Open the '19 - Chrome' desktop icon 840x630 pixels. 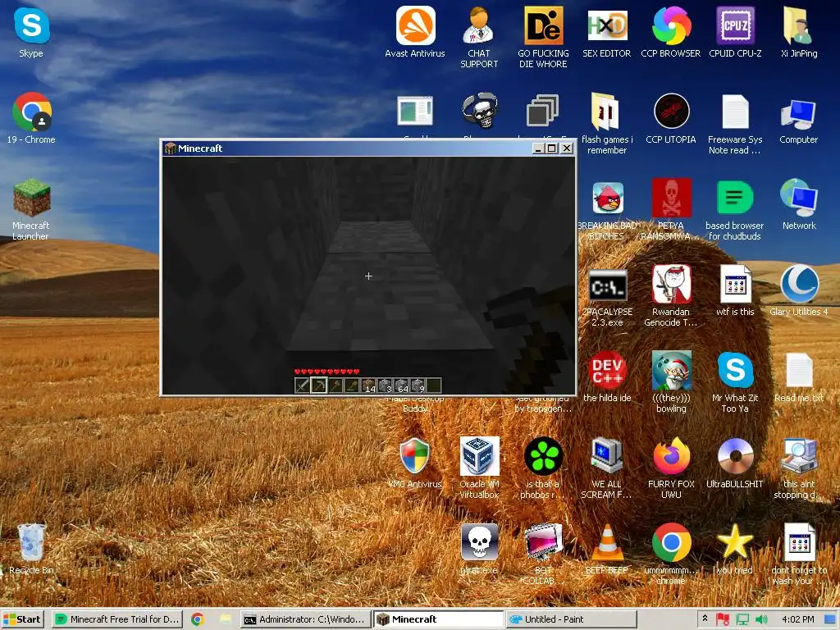(31, 118)
